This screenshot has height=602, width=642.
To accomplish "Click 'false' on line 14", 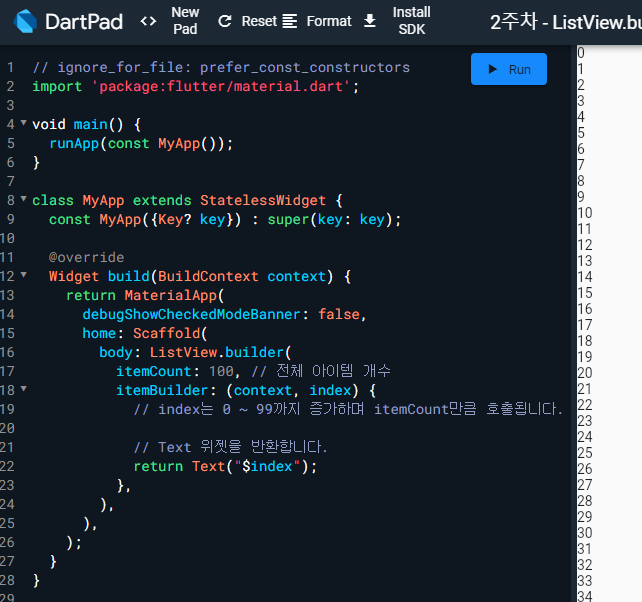I will (x=339, y=315).
